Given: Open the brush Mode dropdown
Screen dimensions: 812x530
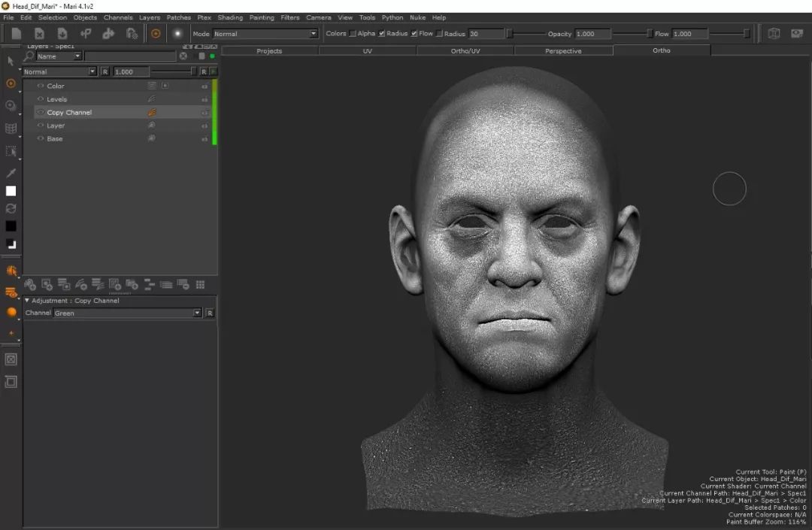Looking at the screenshot, I should pyautogui.click(x=265, y=34).
